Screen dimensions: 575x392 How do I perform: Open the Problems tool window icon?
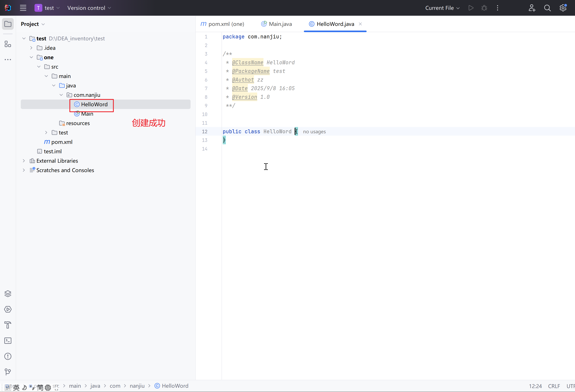tap(8, 356)
